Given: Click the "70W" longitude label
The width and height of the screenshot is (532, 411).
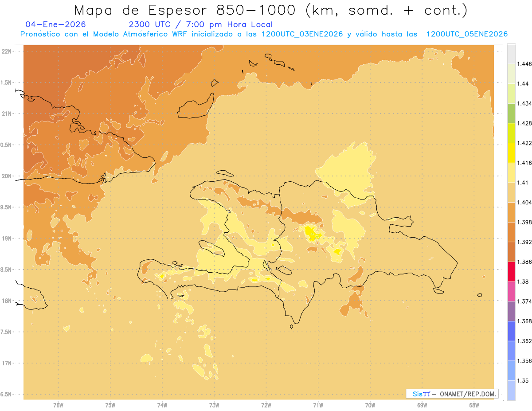Looking at the screenshot, I should pos(370,405).
